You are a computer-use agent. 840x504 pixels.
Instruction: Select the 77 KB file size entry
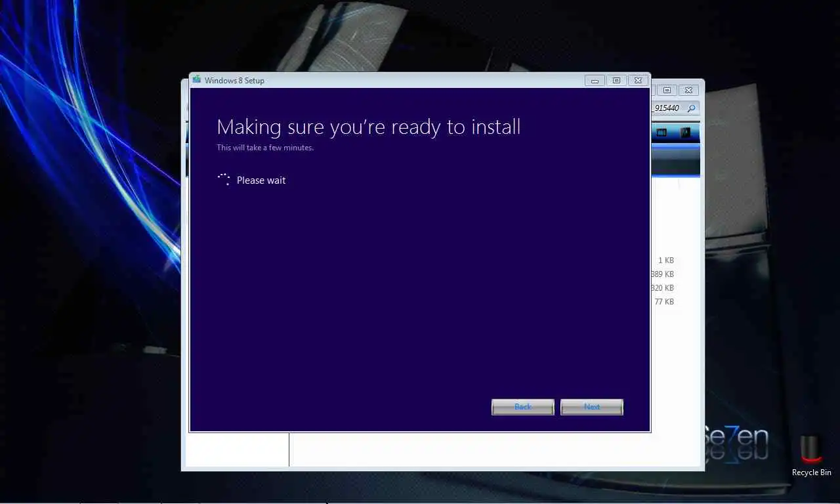point(664,302)
